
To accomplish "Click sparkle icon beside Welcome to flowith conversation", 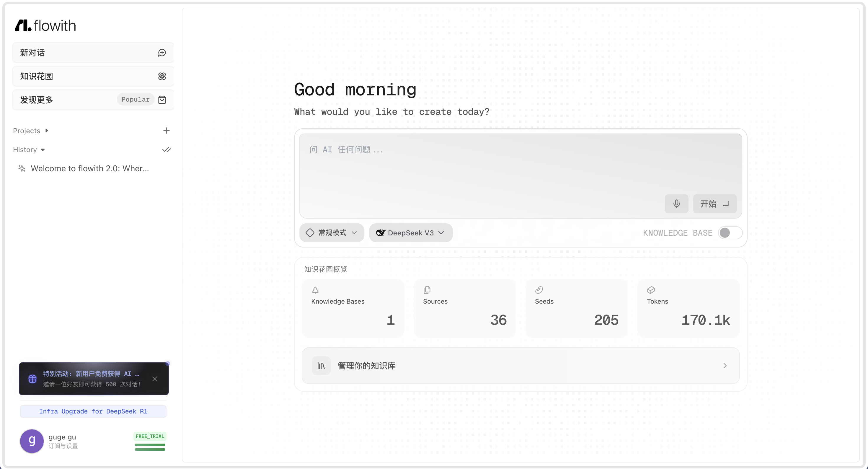I will click(22, 168).
